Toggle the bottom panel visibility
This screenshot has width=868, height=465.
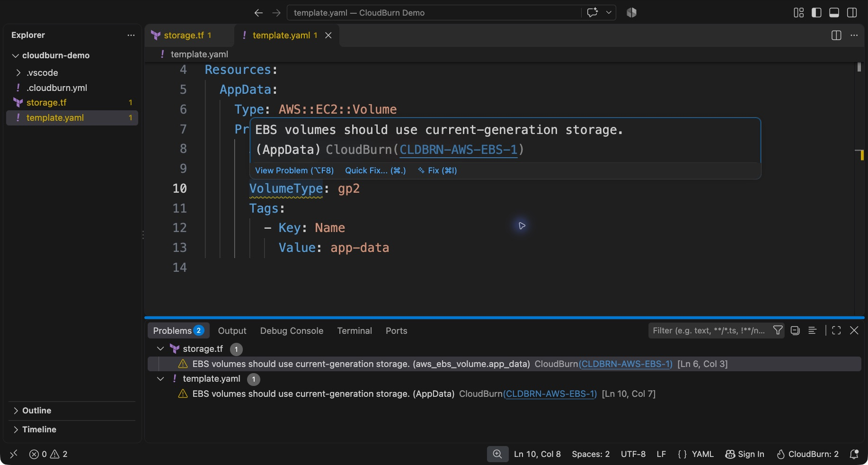834,13
